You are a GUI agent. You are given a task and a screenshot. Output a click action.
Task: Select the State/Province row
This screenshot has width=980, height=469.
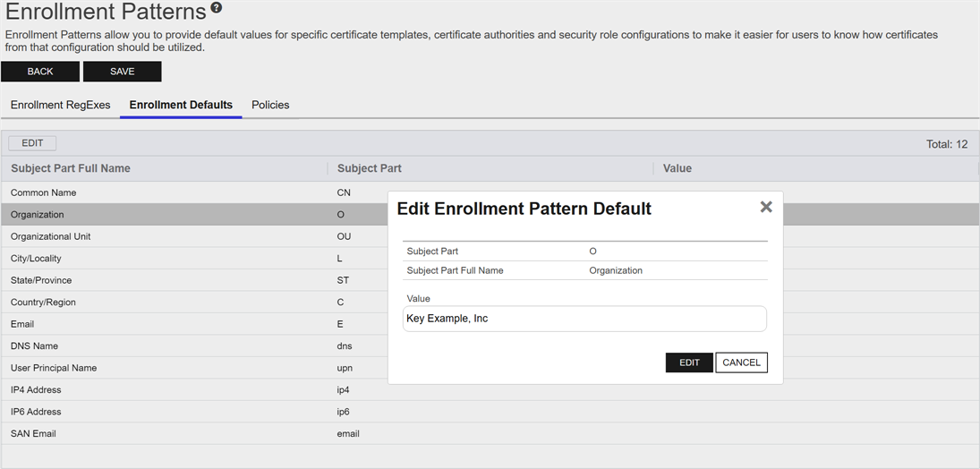179,280
